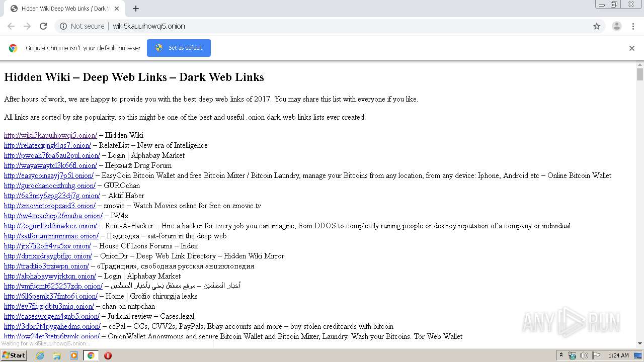The image size is (644, 362).
Task: Launch Internet Explorer from the taskbar
Action: 40,355
